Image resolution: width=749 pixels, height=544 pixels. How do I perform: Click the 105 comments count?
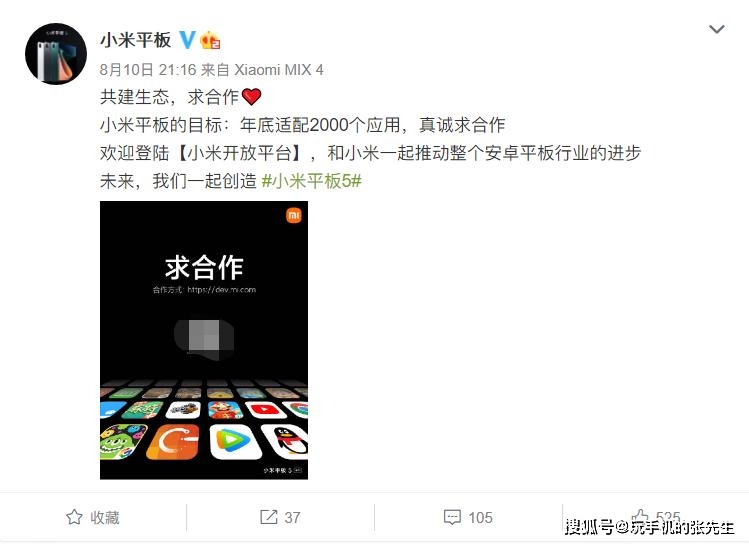(x=480, y=517)
